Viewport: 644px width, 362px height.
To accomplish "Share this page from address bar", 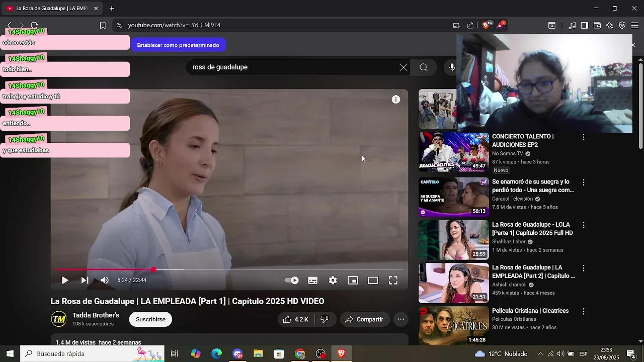I will (x=470, y=25).
